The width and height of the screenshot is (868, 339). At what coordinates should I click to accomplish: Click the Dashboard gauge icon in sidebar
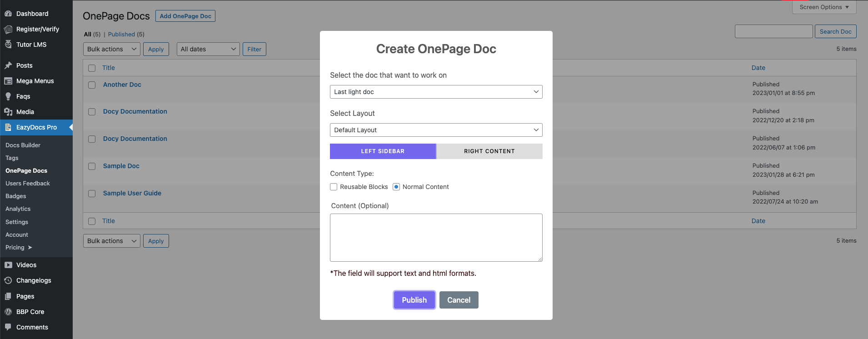pos(8,14)
